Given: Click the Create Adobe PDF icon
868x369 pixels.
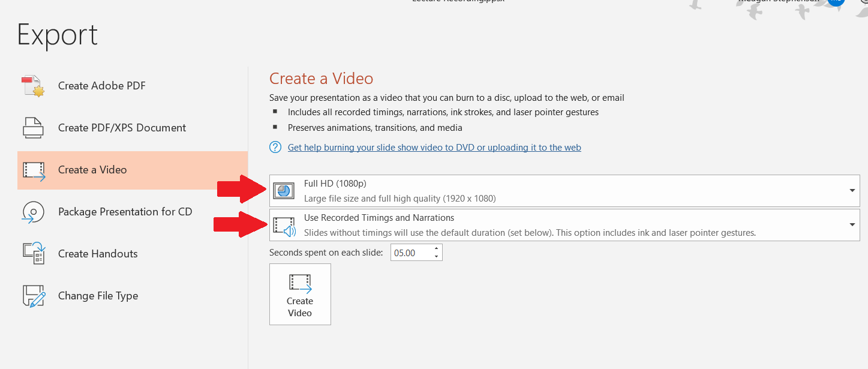Looking at the screenshot, I should [34, 86].
